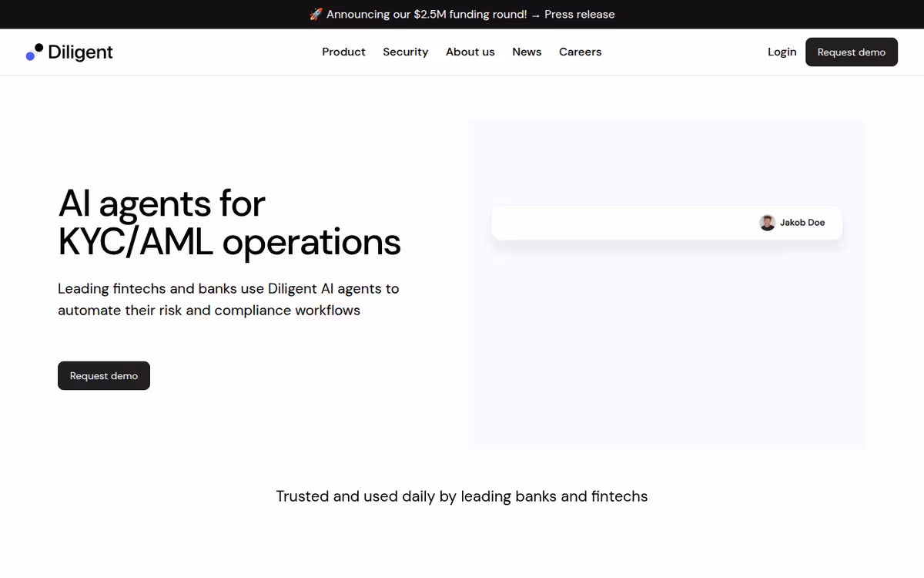Screen dimensions: 924x578
Task: Click the Jakob Doe card bar
Action: (x=667, y=223)
